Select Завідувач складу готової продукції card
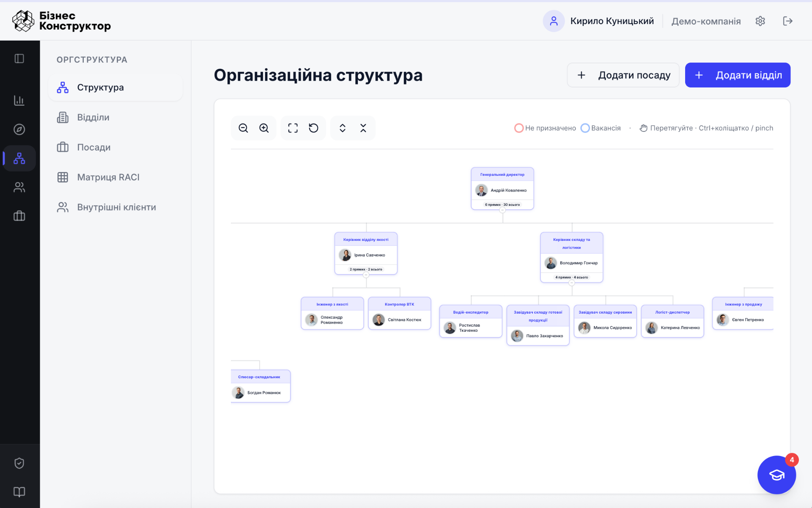812x508 pixels. [538, 325]
